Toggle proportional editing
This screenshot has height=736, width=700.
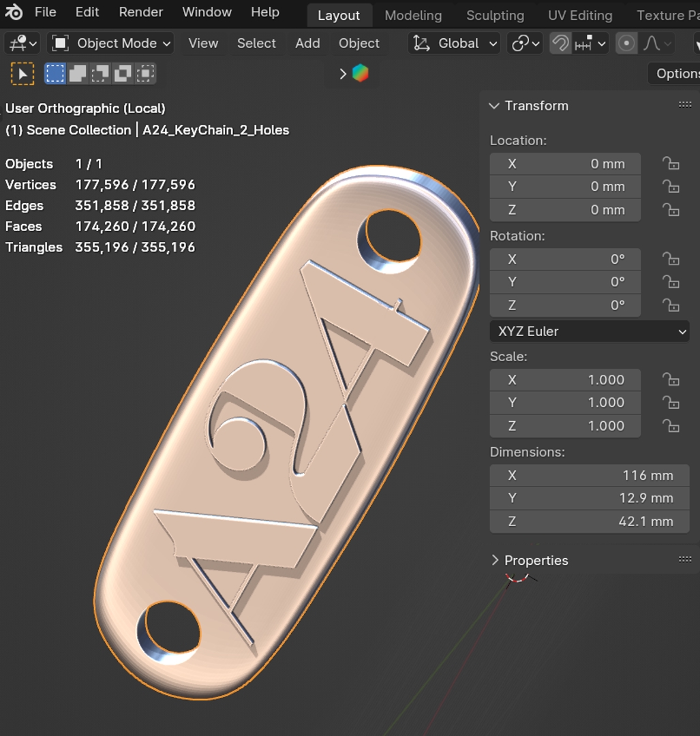click(626, 44)
